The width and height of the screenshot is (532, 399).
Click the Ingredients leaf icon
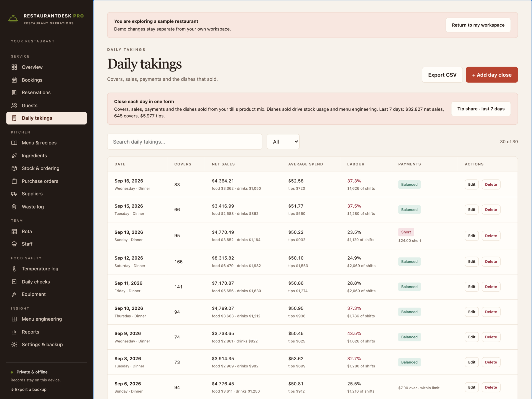[14, 155]
